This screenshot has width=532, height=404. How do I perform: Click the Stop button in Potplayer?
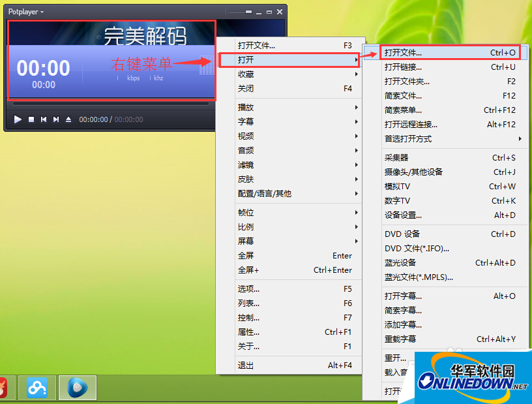click(x=31, y=119)
